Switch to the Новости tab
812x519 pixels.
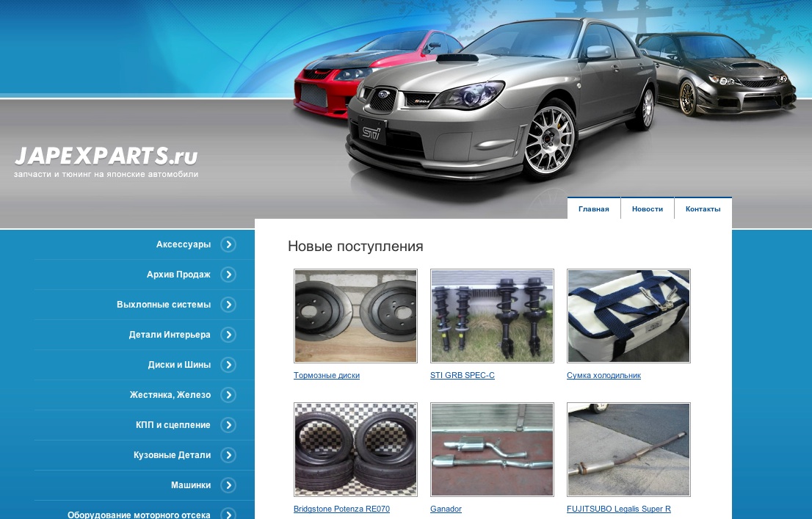(x=648, y=208)
